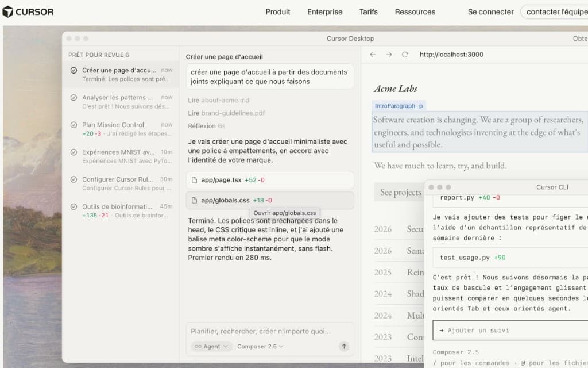Select the Expériences MNIST task

click(x=121, y=156)
